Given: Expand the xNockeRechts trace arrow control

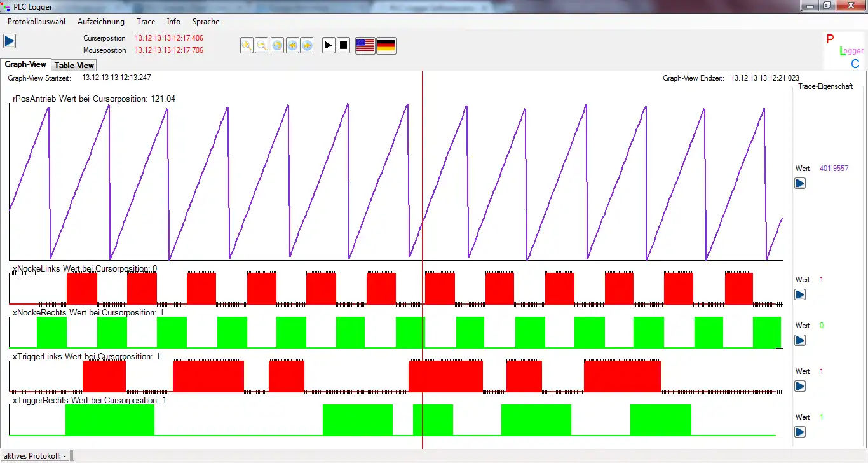Looking at the screenshot, I should point(799,340).
